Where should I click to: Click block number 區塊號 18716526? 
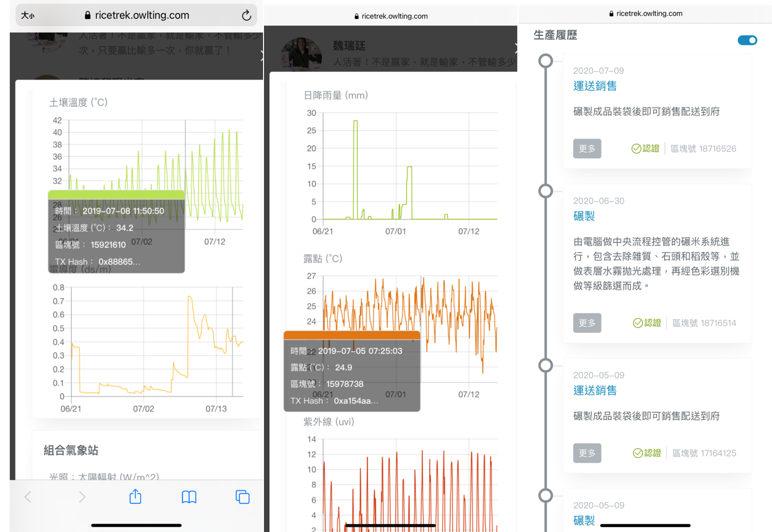pos(703,148)
